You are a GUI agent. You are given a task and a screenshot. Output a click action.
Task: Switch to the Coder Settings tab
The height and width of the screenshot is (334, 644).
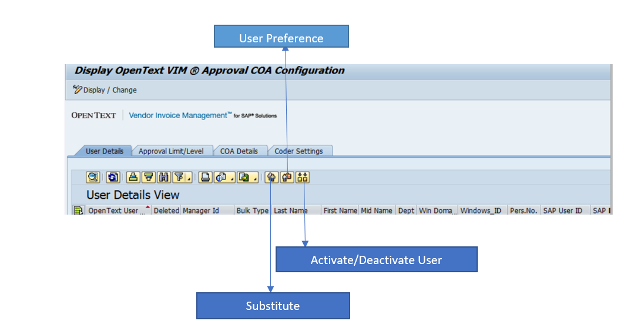pos(298,151)
